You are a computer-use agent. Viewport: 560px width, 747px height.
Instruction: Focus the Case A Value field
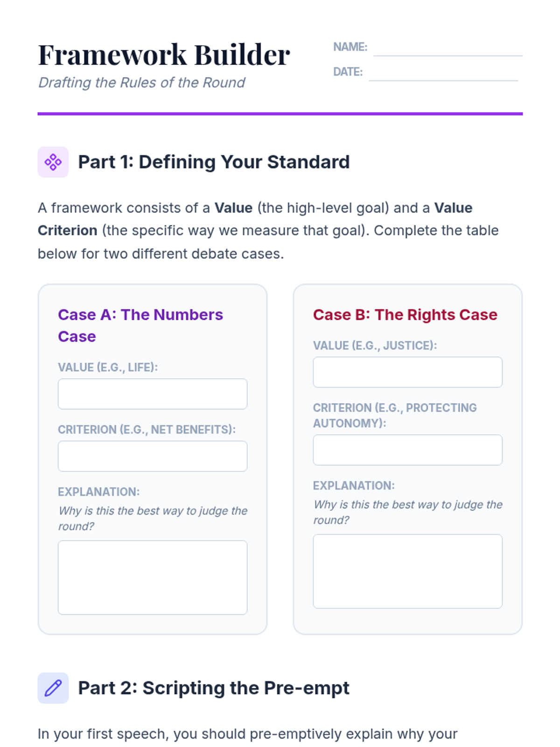[x=153, y=394]
